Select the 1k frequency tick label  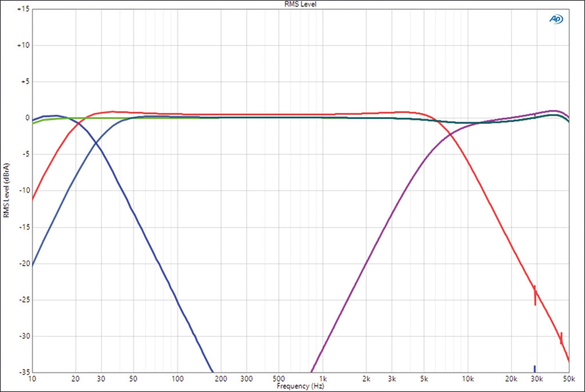coord(323,379)
